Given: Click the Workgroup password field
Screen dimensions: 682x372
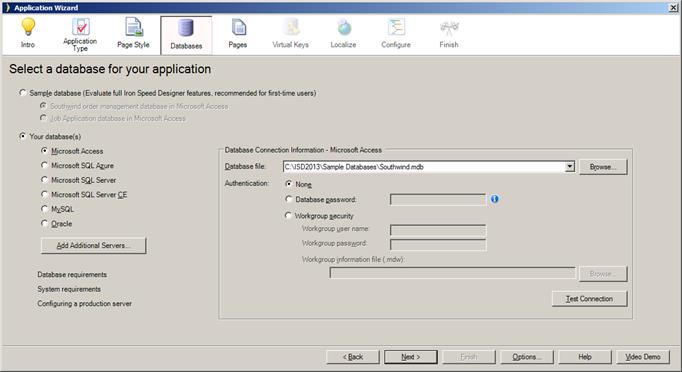Looking at the screenshot, I should coord(438,245).
